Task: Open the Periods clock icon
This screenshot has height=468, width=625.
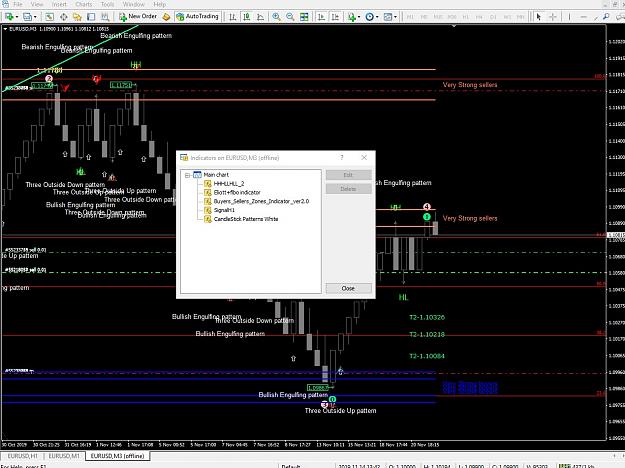Action: click(x=370, y=17)
